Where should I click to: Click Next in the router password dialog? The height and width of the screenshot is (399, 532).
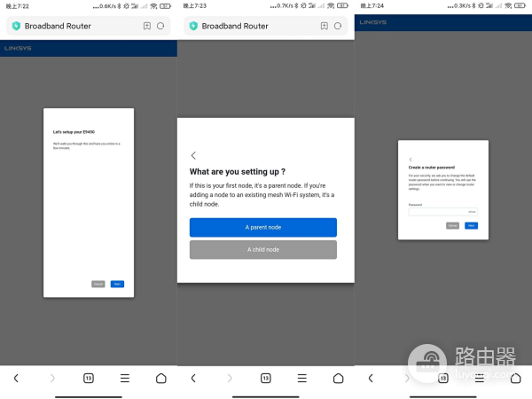coord(472,226)
